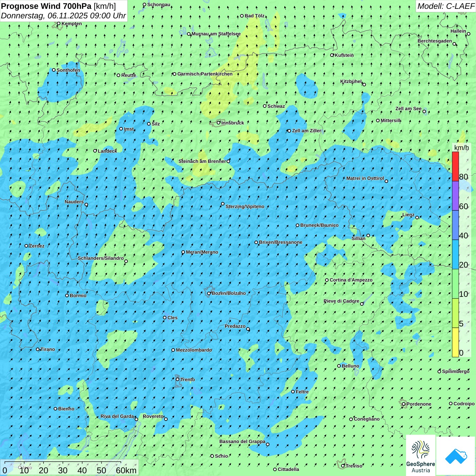Click the 'Feltre' label
Image resolution: width=476 pixels, height=476 pixels.
[x=302, y=392]
